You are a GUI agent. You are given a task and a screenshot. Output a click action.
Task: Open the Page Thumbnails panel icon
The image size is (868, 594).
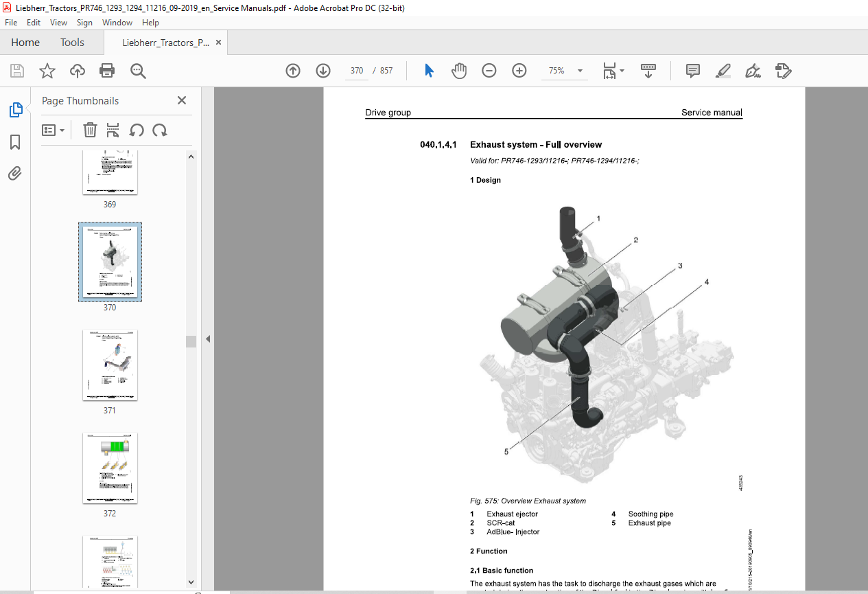(15, 109)
